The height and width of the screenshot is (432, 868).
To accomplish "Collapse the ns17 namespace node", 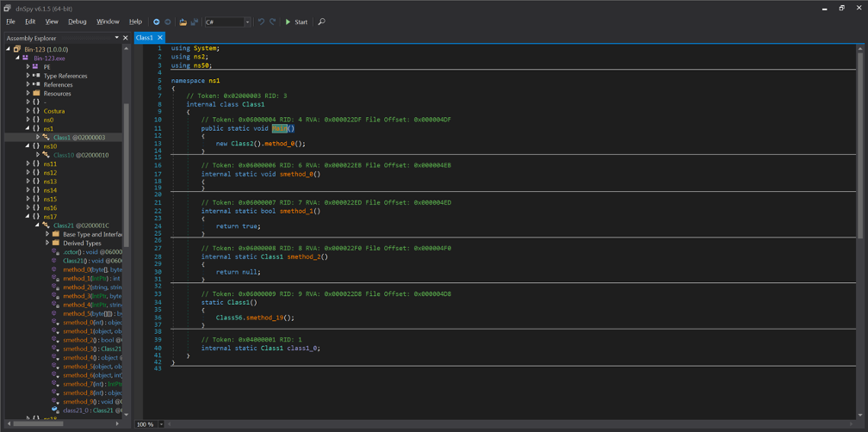I will coord(28,217).
